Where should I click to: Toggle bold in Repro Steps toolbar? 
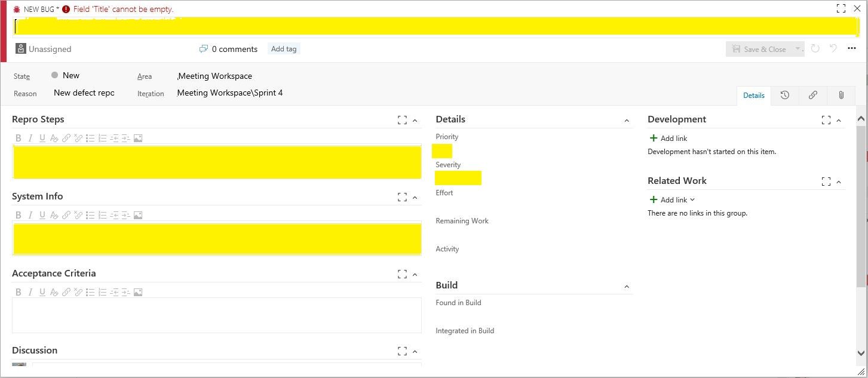18,138
